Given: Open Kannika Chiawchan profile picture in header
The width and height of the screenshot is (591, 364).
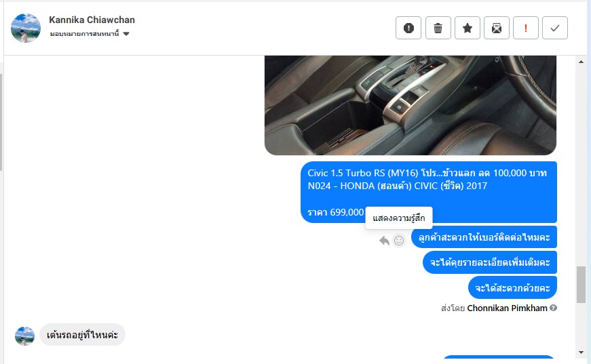Looking at the screenshot, I should (26, 28).
